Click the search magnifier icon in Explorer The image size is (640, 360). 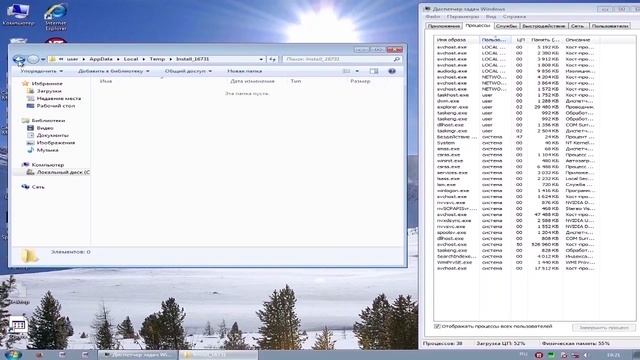[396, 59]
